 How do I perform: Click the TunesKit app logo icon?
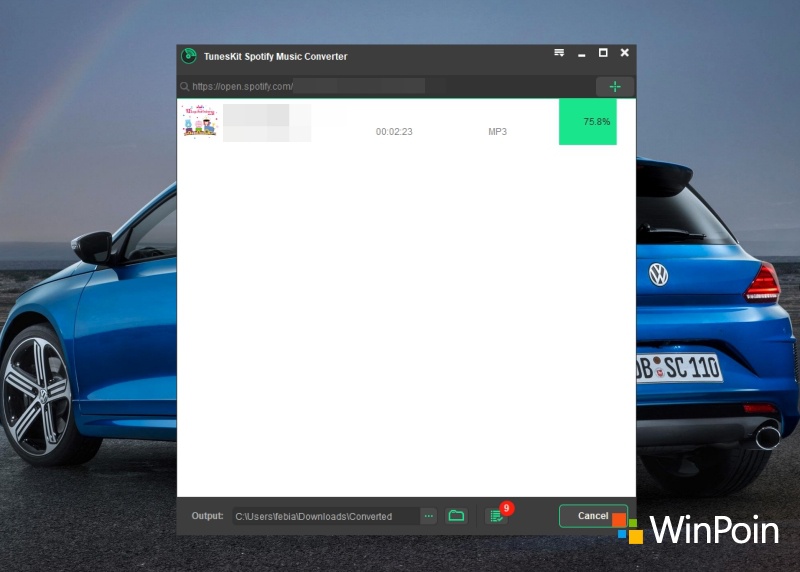189,56
